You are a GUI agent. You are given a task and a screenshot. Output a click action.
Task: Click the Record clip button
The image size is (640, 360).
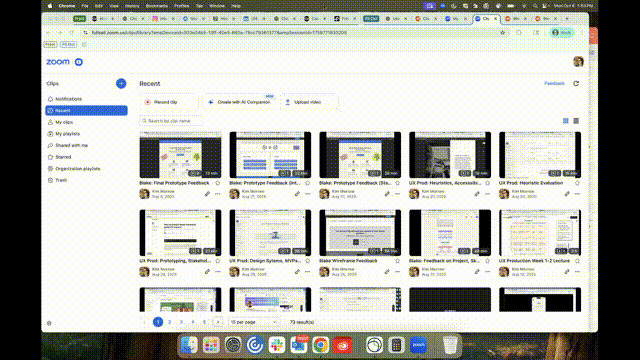(x=169, y=102)
